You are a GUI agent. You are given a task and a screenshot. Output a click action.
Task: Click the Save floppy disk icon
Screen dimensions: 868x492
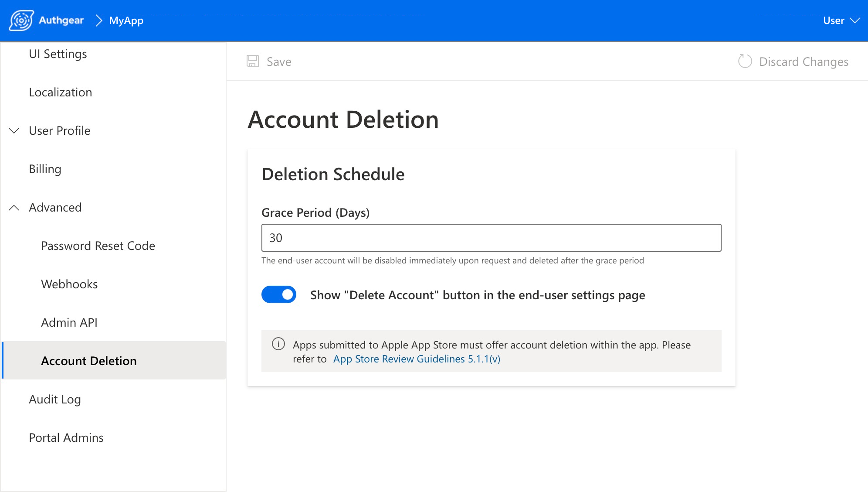[x=253, y=61]
